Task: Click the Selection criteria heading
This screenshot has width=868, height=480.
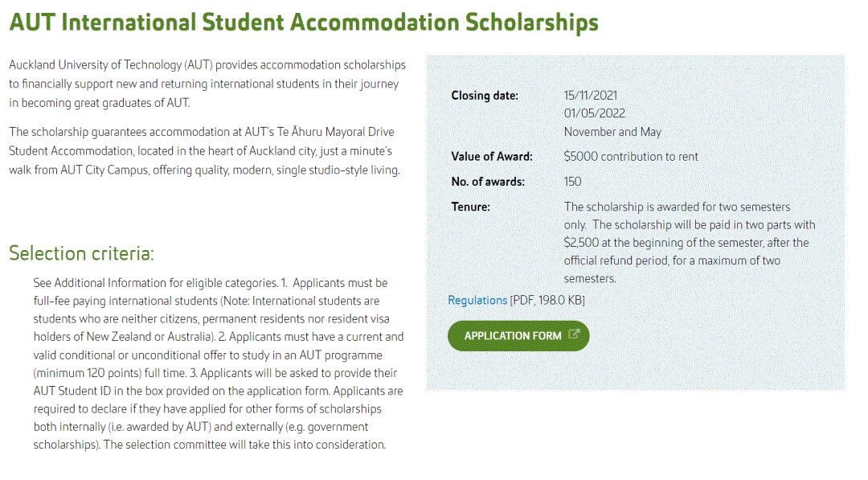Action: pos(81,253)
